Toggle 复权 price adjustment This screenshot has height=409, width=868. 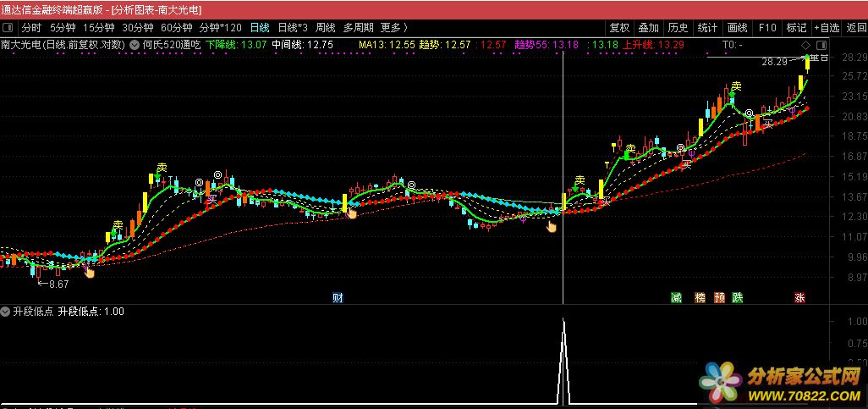point(619,27)
